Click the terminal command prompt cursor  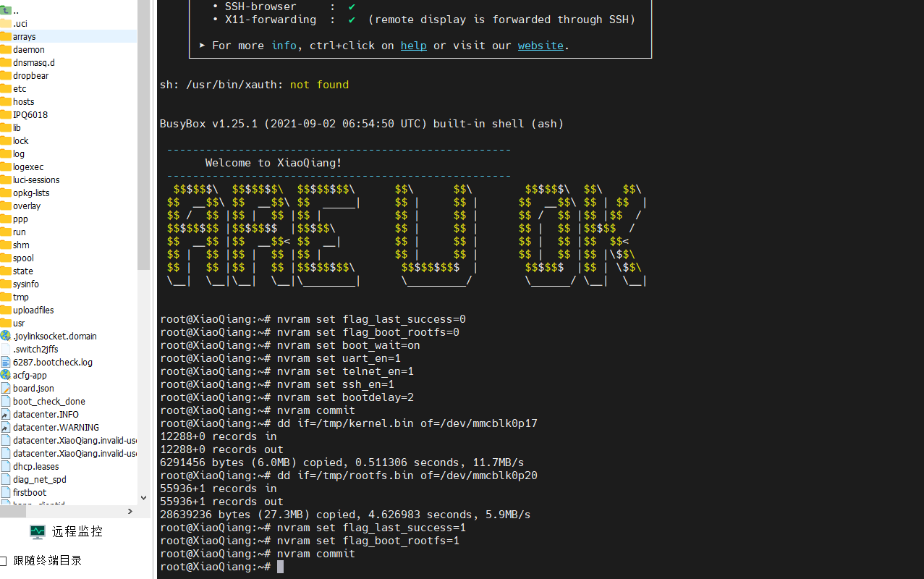[x=281, y=567]
